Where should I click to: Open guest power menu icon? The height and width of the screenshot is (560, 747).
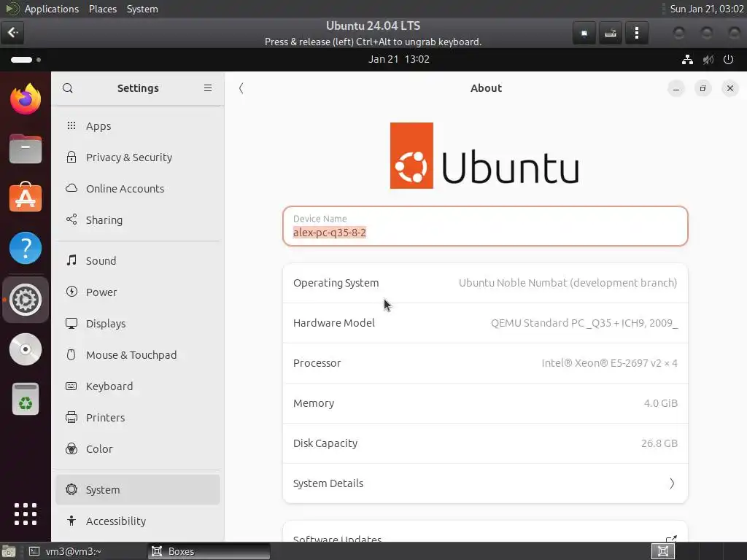(728, 60)
